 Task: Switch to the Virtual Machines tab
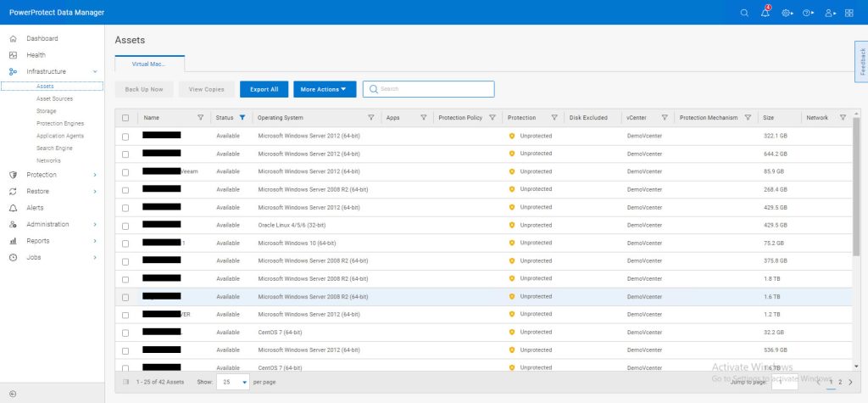[x=149, y=64]
